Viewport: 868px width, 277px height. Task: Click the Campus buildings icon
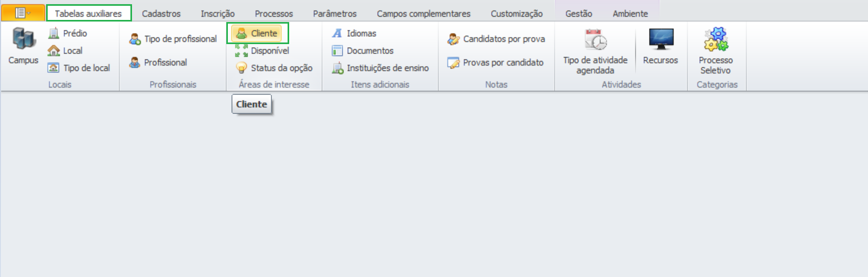[x=24, y=40]
